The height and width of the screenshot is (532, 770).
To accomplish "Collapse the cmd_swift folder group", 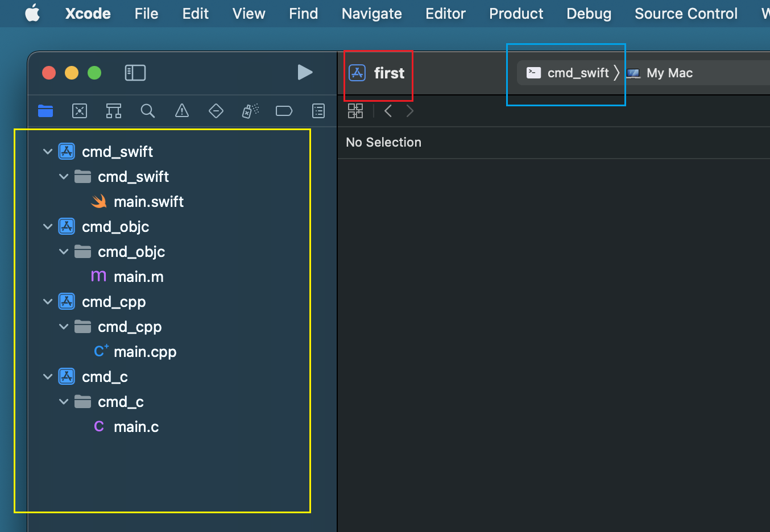I will [x=64, y=177].
